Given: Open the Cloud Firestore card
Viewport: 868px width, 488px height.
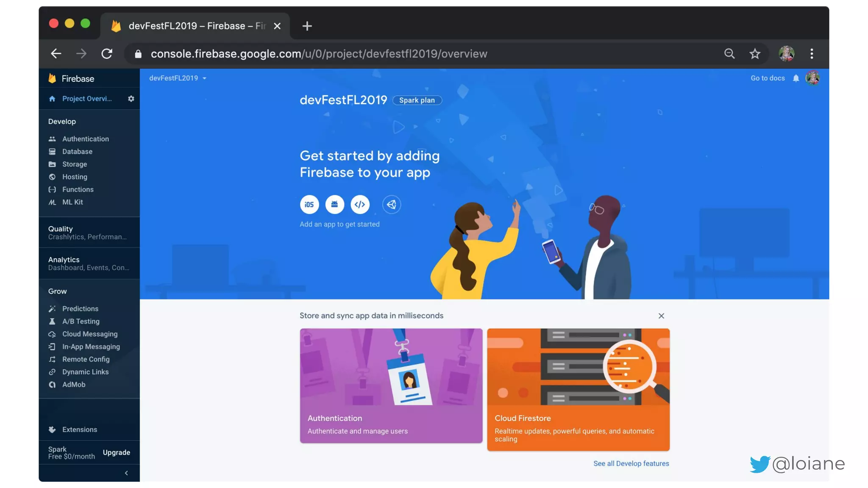Looking at the screenshot, I should coord(578,389).
